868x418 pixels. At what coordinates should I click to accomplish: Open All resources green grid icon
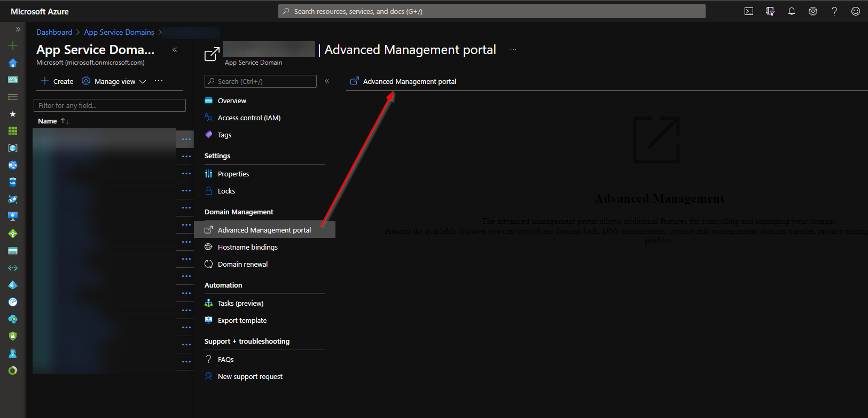13,131
